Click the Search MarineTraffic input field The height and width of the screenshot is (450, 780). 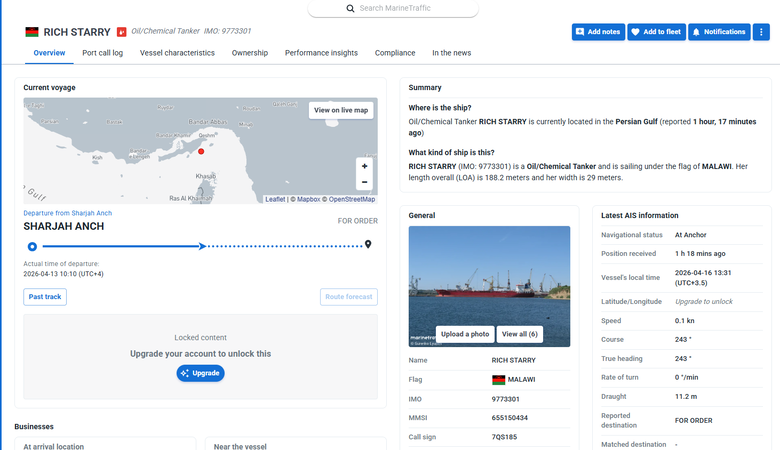pos(393,8)
